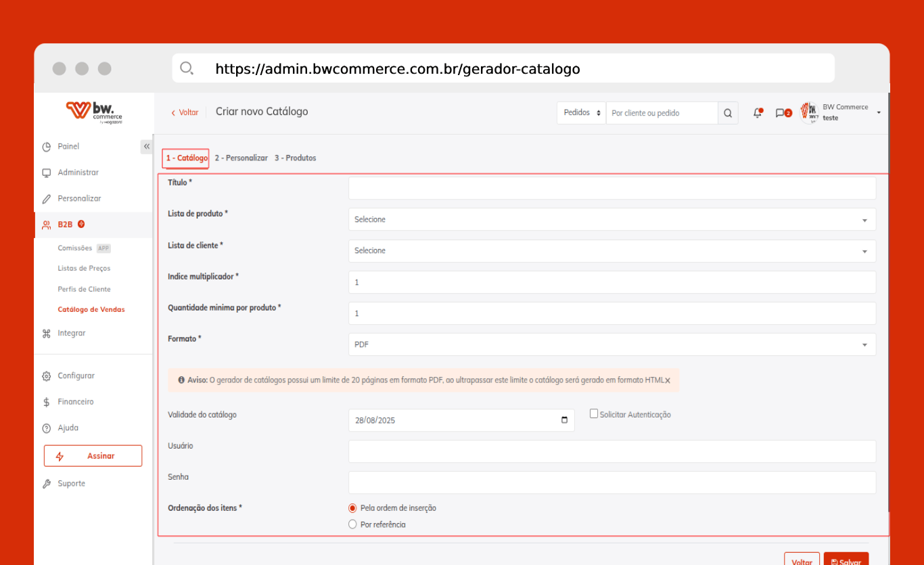Click Quantidade minima por produto field
This screenshot has height=565, width=924.
[x=612, y=313]
